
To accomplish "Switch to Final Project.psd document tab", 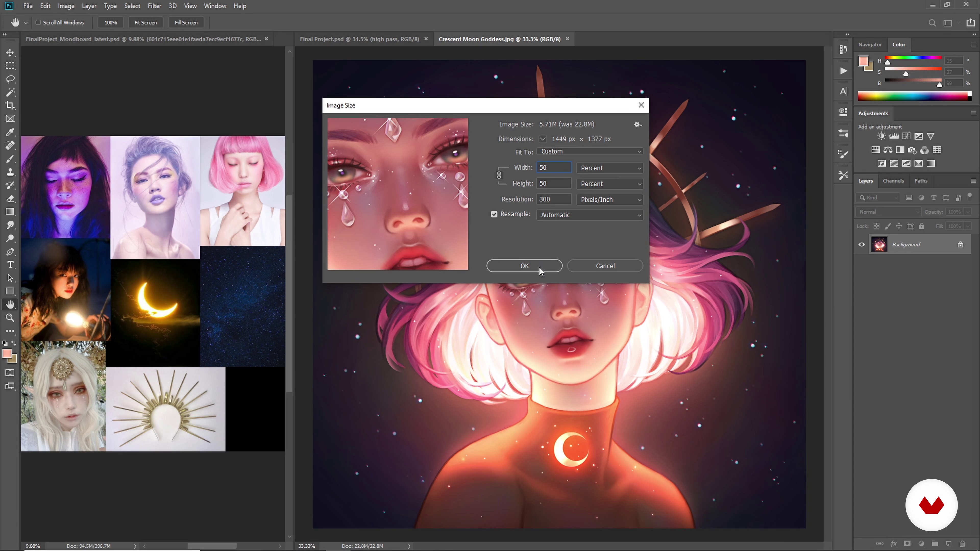I will (359, 39).
